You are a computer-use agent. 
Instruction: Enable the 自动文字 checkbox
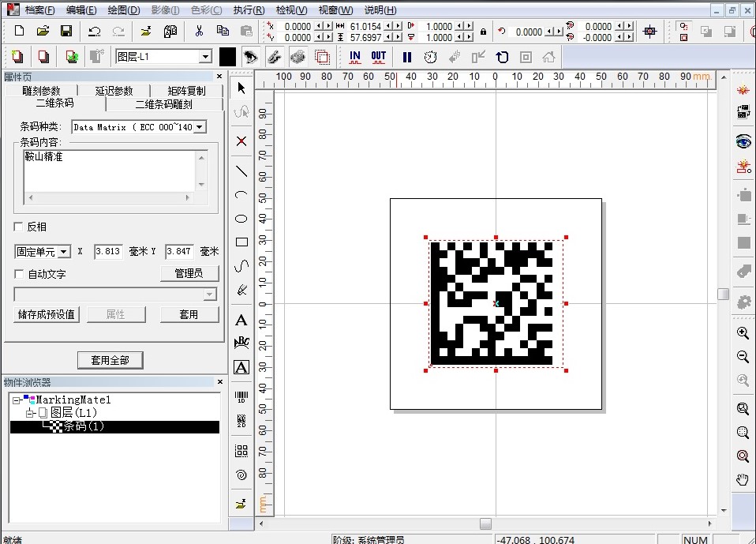pyautogui.click(x=19, y=274)
